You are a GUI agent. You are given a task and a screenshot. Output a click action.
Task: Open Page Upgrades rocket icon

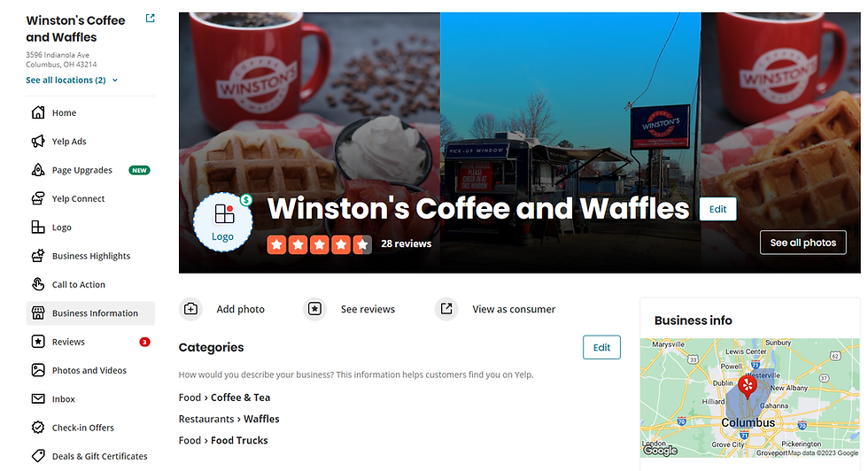click(x=37, y=170)
